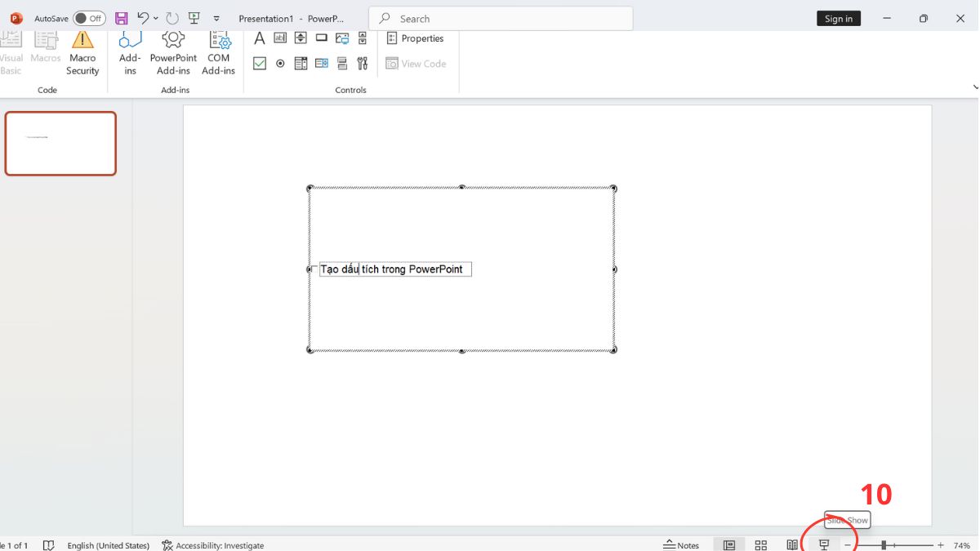Screen dimensions: 980x551
Task: Open Customize Quick Access Toolbar dropdown
Action: coord(216,18)
